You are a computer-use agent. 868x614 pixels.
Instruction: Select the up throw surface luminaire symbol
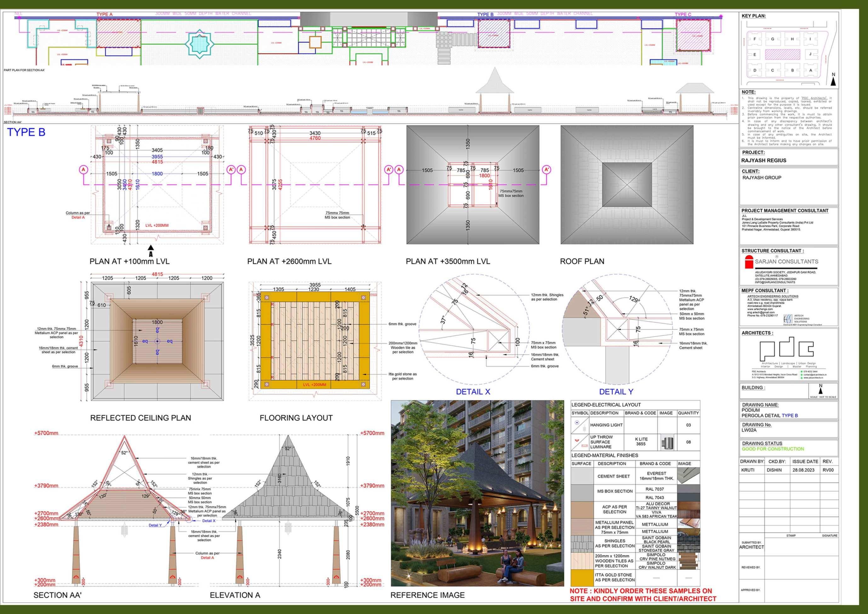tap(577, 440)
